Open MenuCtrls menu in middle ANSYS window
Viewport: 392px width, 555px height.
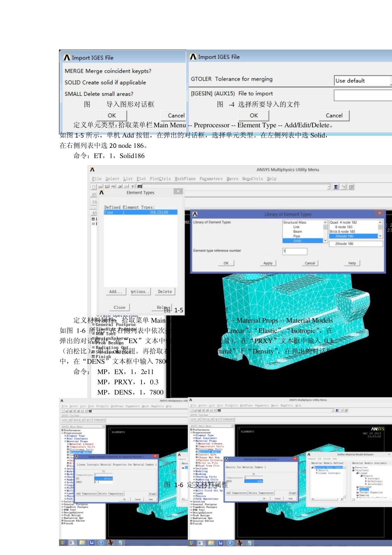(x=253, y=179)
